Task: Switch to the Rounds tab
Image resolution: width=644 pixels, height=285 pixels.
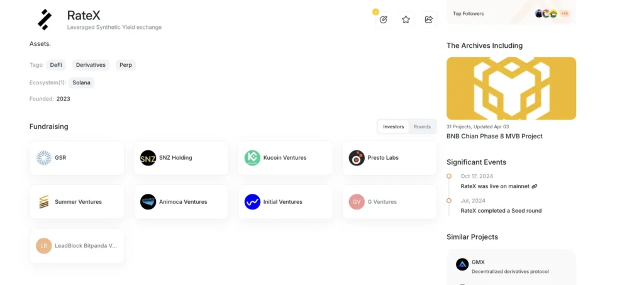Action: coord(422,126)
